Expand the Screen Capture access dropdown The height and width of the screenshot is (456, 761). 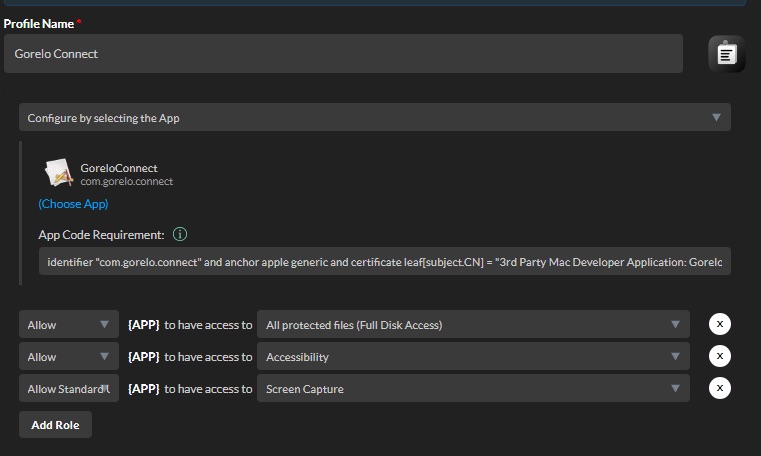472,389
